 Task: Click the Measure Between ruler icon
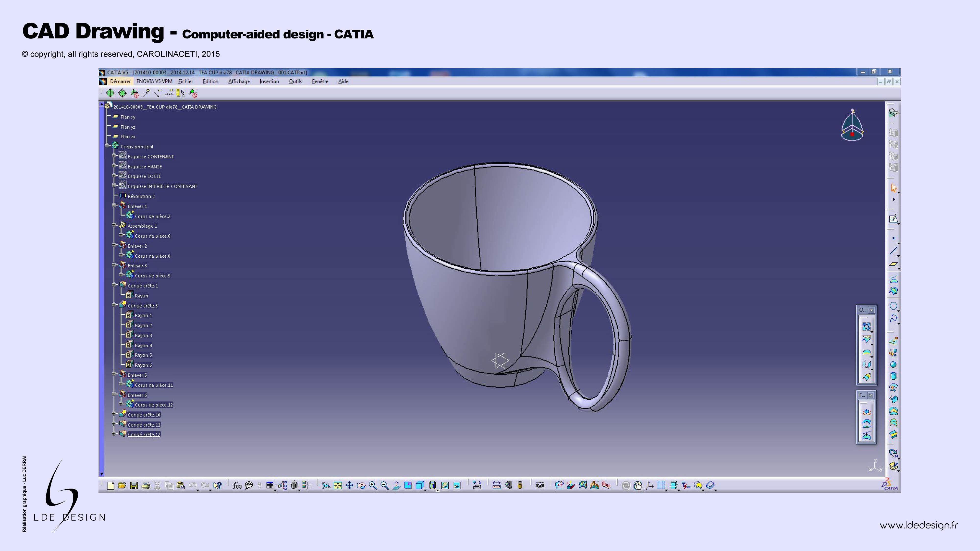click(496, 485)
